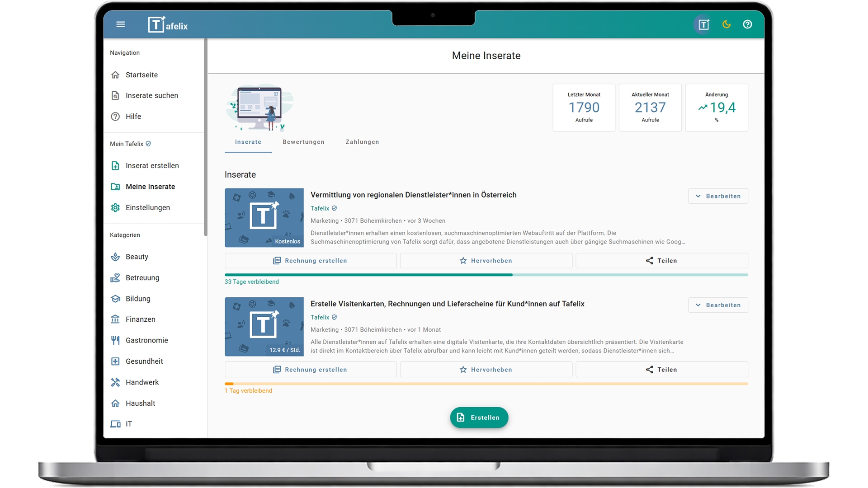Click the Gesundheit medical cross icon
The image size is (868, 488).
coord(115,361)
